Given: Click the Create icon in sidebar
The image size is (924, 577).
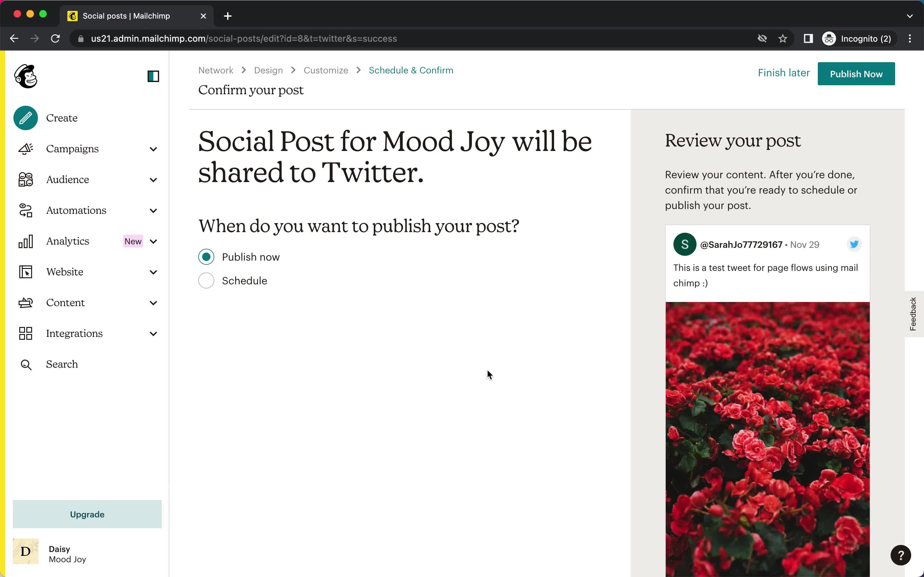Looking at the screenshot, I should pyautogui.click(x=25, y=118).
